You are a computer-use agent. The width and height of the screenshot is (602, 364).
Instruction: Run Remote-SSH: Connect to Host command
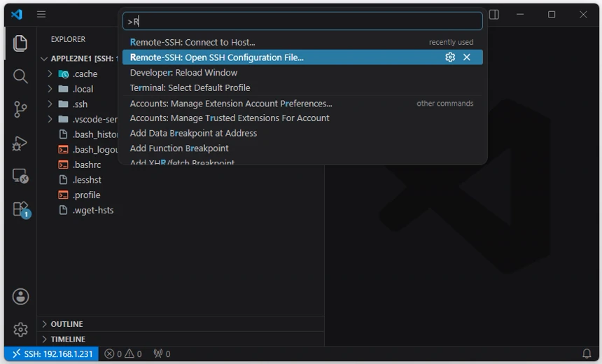pos(302,42)
